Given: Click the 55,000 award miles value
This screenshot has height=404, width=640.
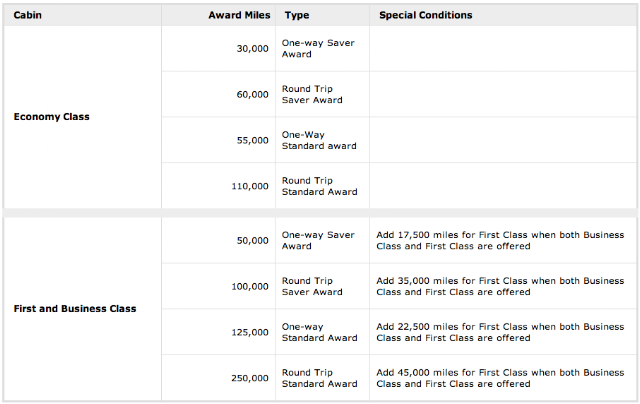Looking at the screenshot, I should click(251, 141).
